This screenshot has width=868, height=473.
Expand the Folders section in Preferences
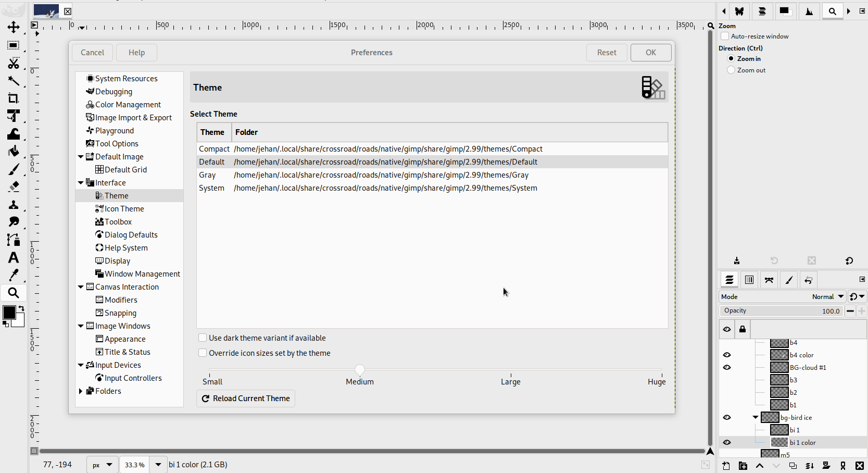pyautogui.click(x=81, y=391)
